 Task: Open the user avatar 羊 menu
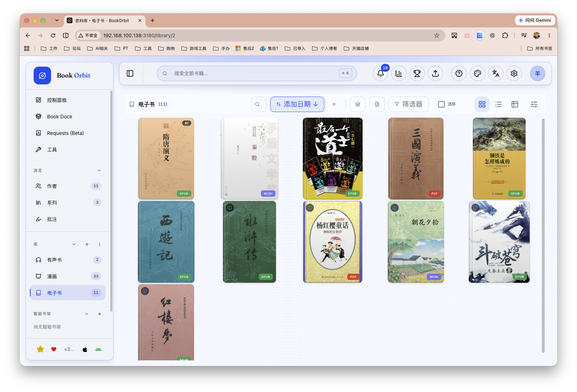(538, 73)
